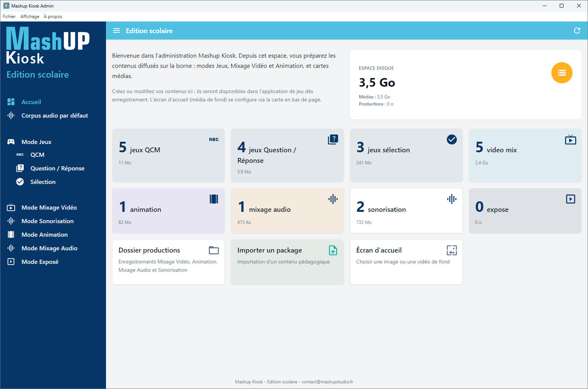Open the 4 jeux Question / Réponse card
The image size is (588, 389).
287,155
